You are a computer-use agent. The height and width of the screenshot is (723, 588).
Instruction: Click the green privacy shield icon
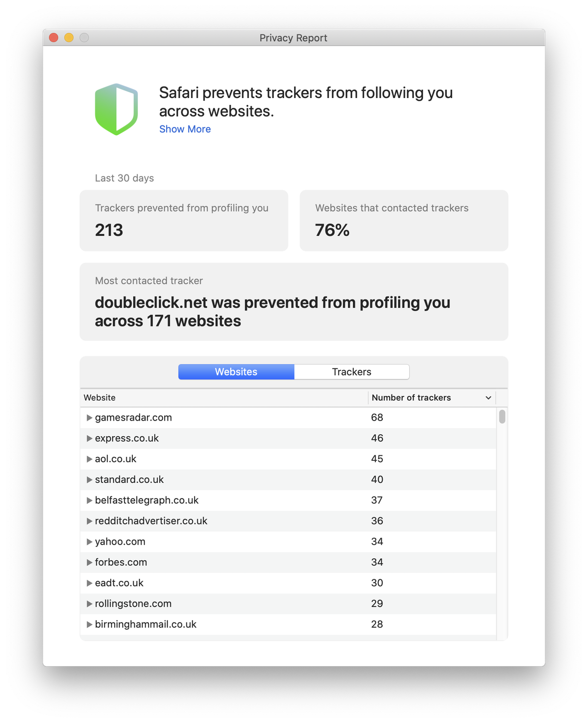tap(116, 109)
